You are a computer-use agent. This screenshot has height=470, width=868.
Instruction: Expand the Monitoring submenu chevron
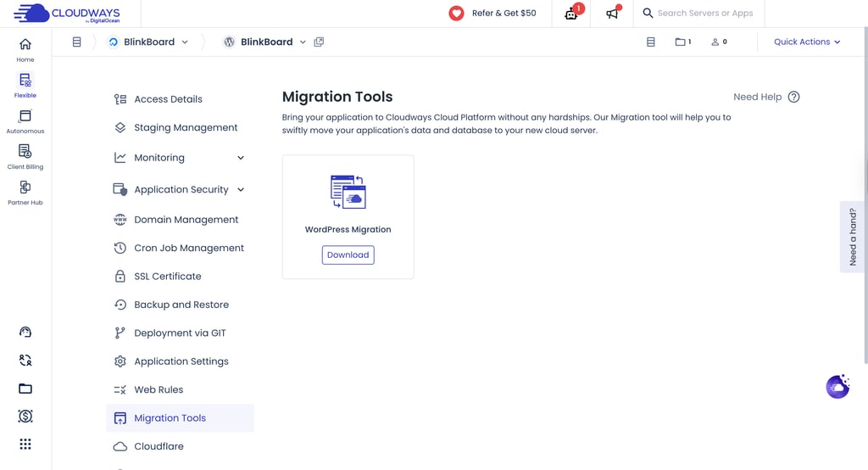coord(241,158)
